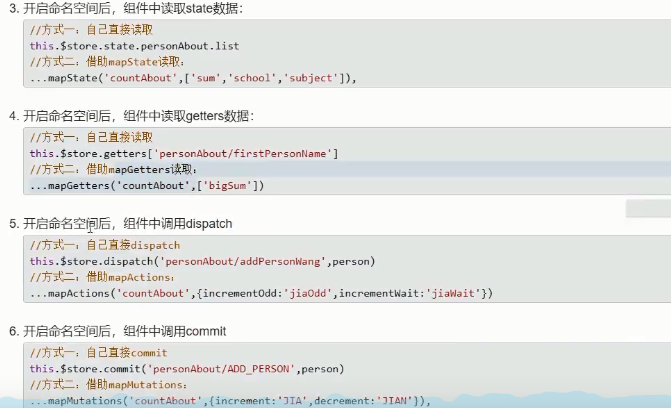
Task: Click the line 'this.$store.state.personAbout.list'
Action: click(x=134, y=46)
